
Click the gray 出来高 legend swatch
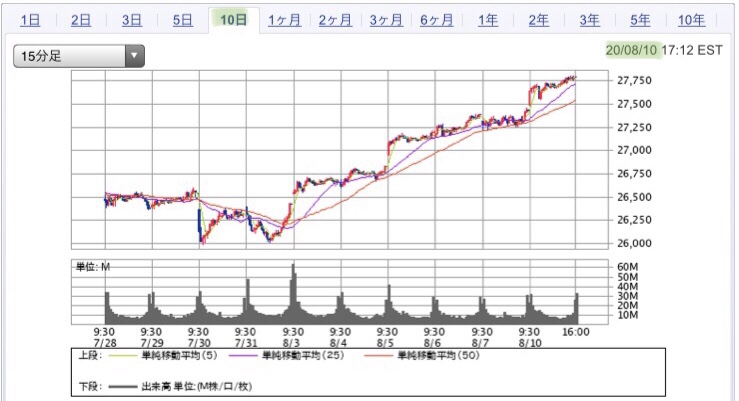123,387
